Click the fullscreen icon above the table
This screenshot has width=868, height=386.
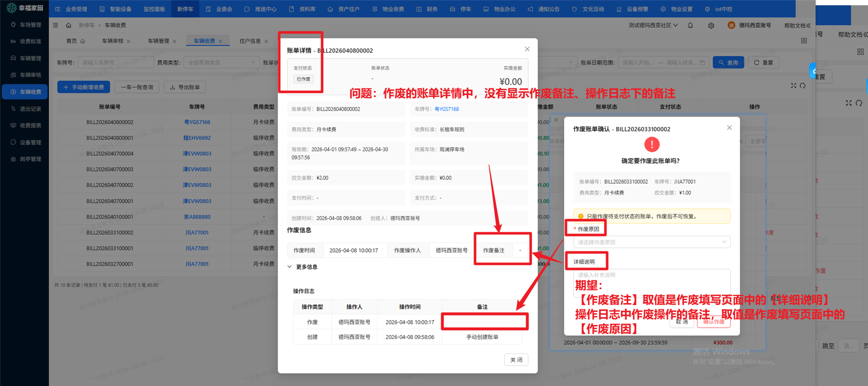[x=794, y=85]
